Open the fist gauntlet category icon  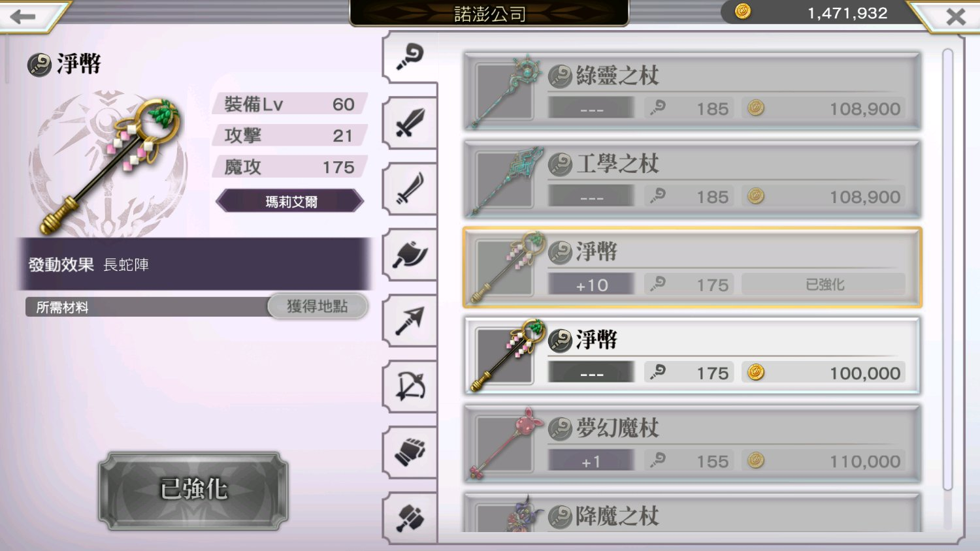(x=410, y=452)
